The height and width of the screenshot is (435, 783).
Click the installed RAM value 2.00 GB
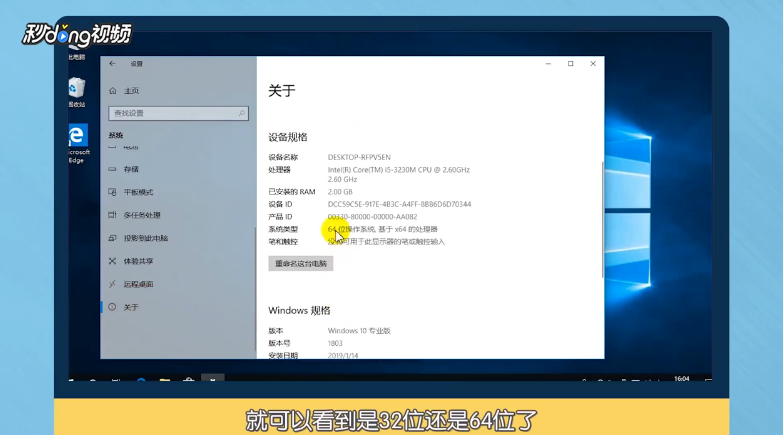coord(340,192)
